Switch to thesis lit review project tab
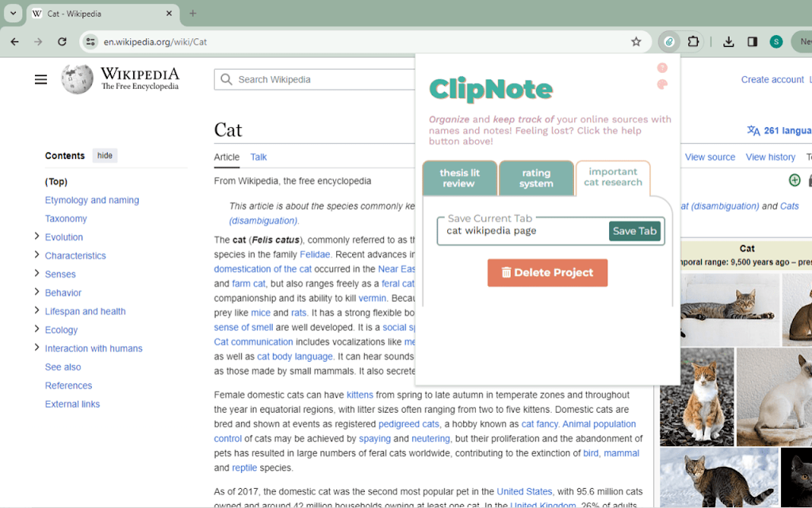The image size is (812, 508). point(459,178)
